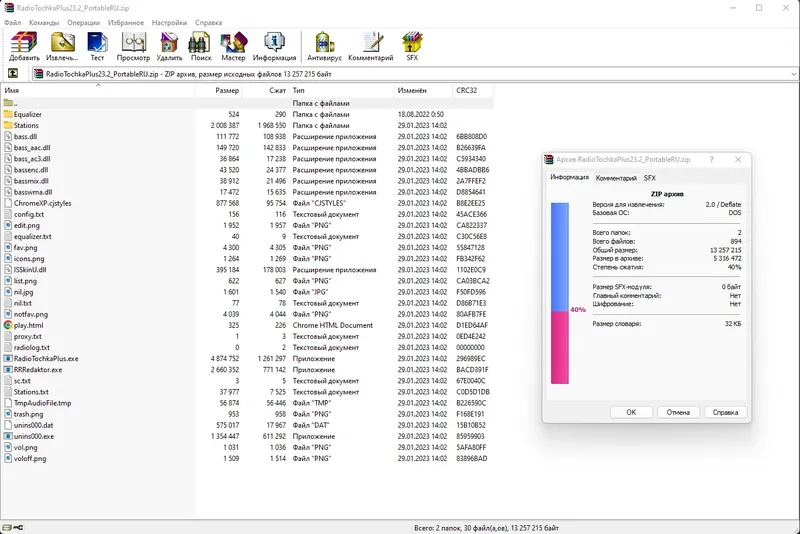800x534 pixels.
Task: Click the Chrome icon of play.html
Action: (8, 325)
